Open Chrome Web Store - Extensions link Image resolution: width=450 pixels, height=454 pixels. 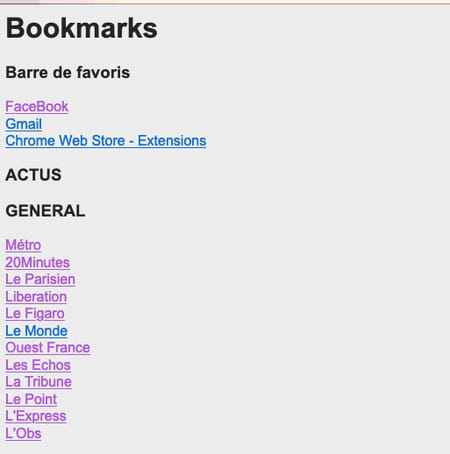(x=106, y=141)
